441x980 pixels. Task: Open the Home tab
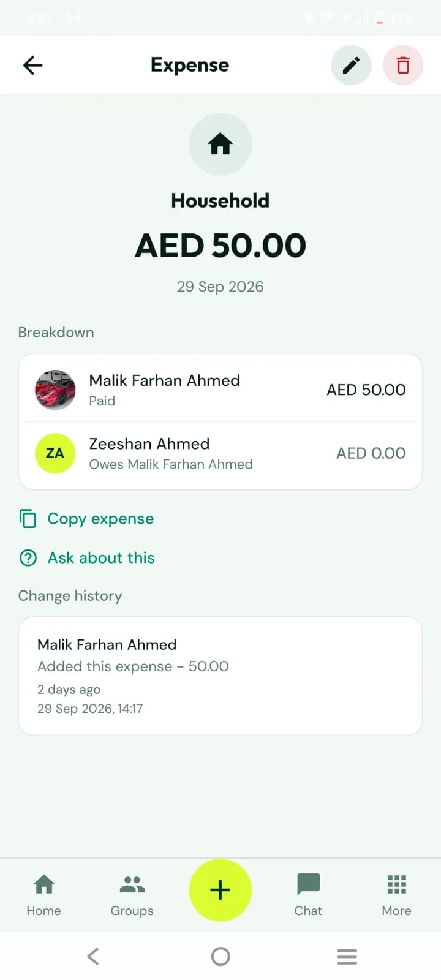point(43,895)
